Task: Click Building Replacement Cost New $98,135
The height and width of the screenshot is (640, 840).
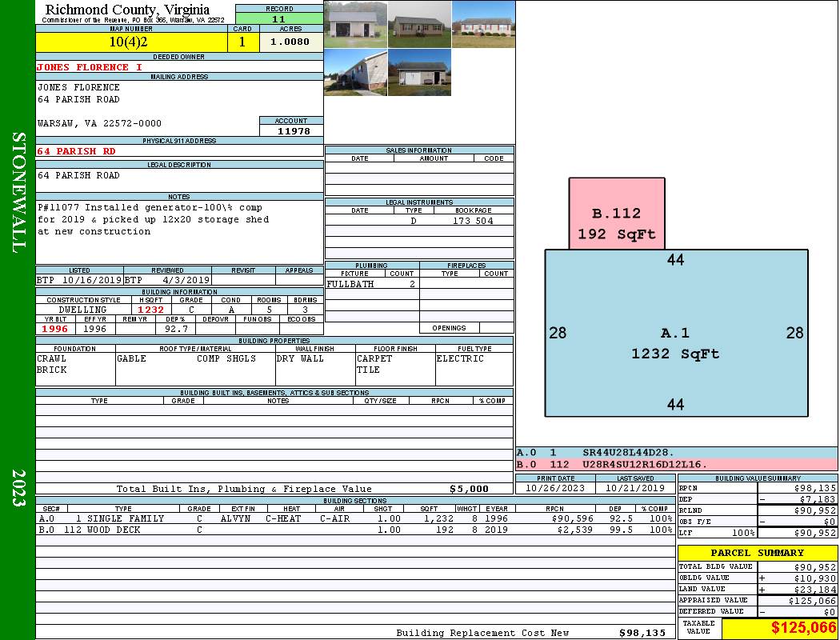Action: tap(642, 633)
